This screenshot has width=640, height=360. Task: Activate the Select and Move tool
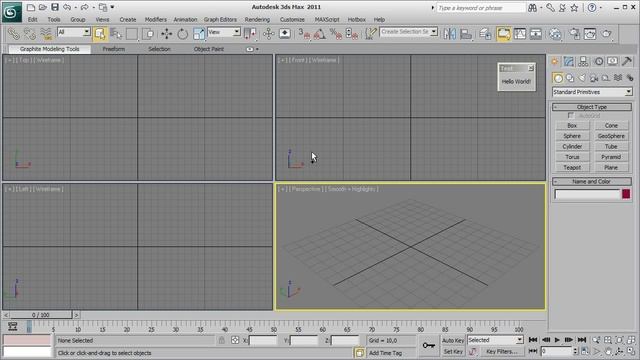(x=167, y=33)
